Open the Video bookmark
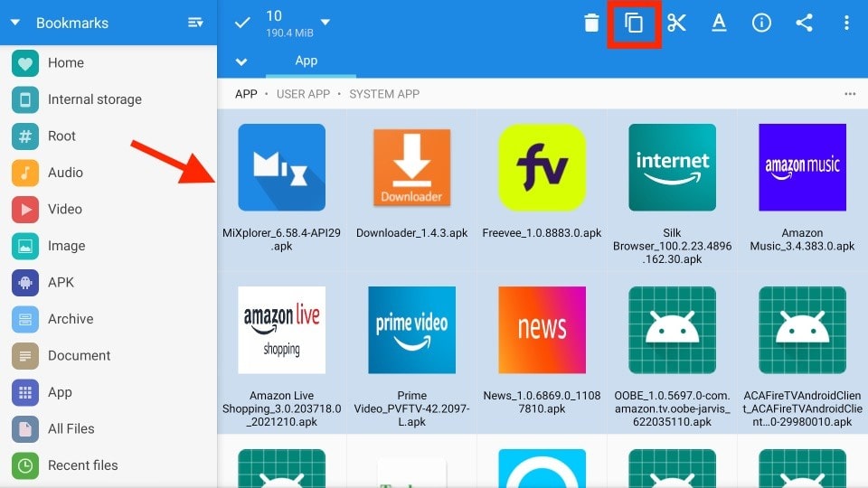This screenshot has height=488, width=868. pyautogui.click(x=108, y=209)
